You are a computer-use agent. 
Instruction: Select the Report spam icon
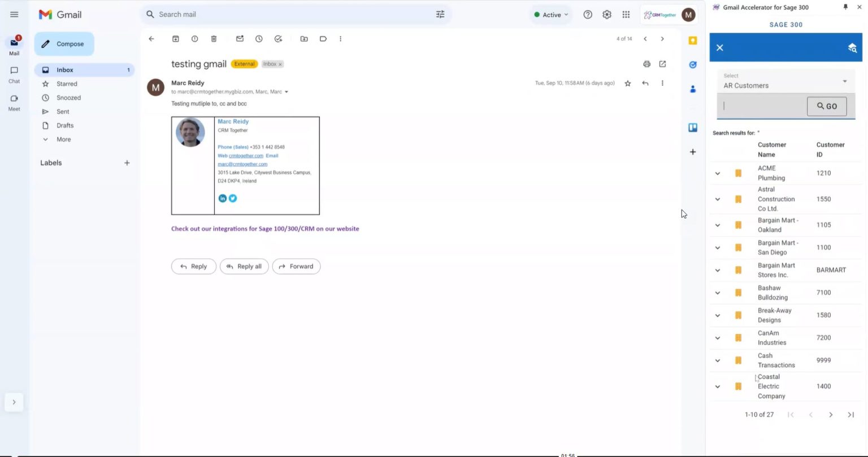(194, 38)
